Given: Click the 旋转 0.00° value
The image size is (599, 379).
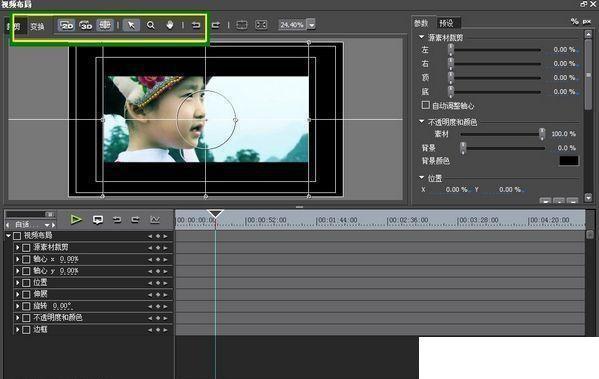Looking at the screenshot, I should (62, 306).
